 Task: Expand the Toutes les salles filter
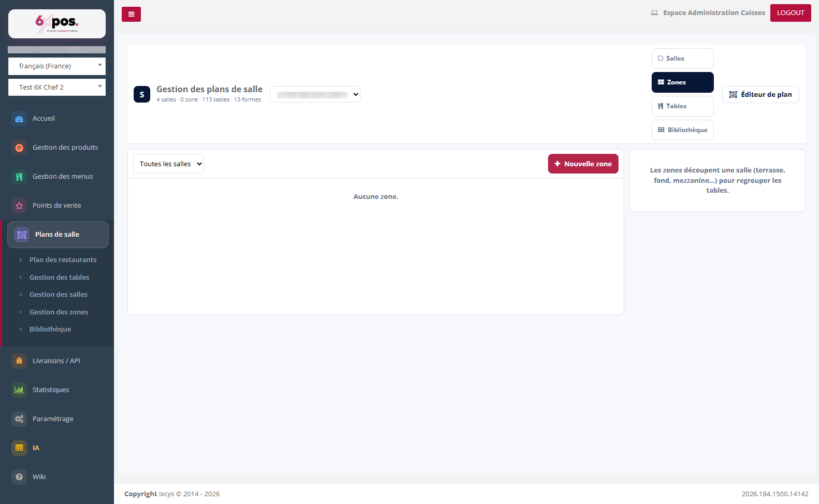tap(168, 164)
